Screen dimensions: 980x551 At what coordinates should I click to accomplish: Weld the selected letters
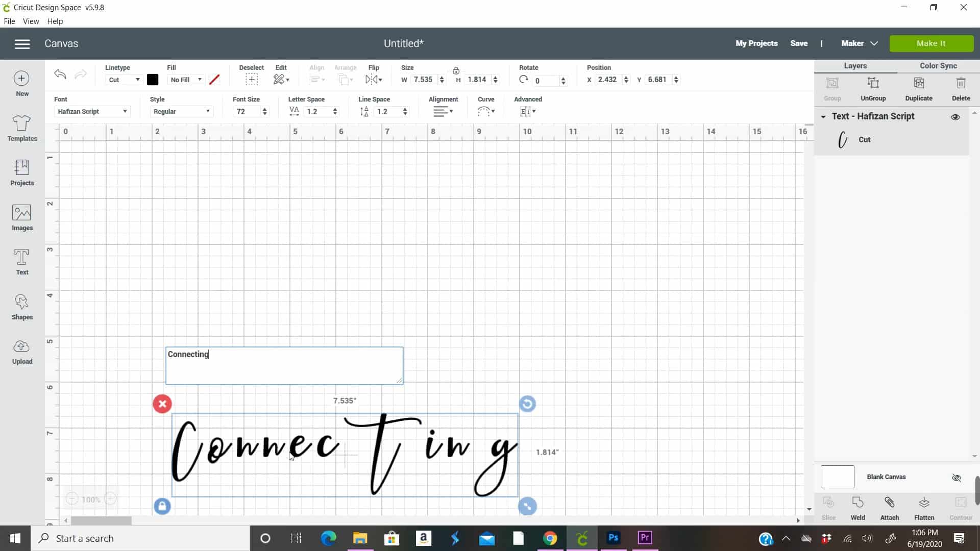tap(857, 508)
